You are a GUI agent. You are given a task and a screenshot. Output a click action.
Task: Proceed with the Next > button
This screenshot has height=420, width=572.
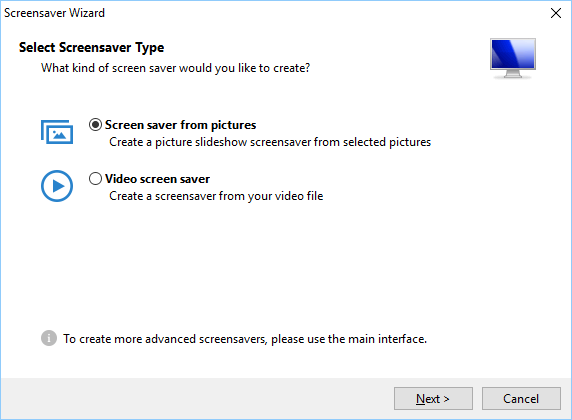[x=433, y=398]
